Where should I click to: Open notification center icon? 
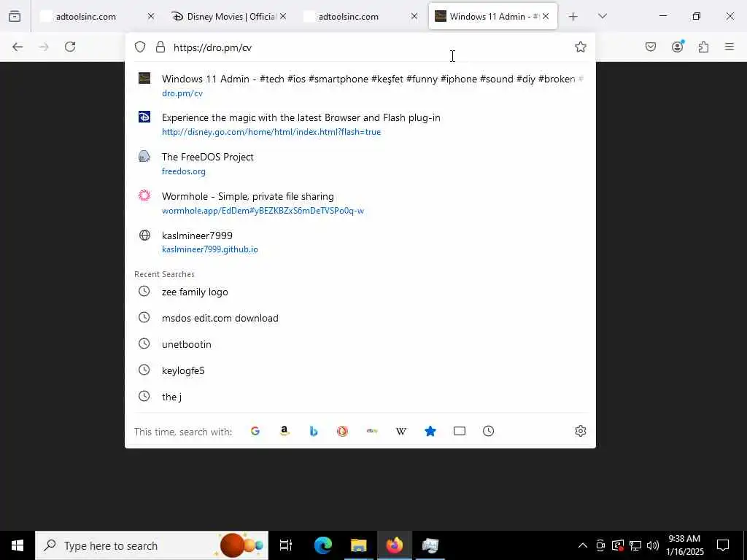coord(723,545)
